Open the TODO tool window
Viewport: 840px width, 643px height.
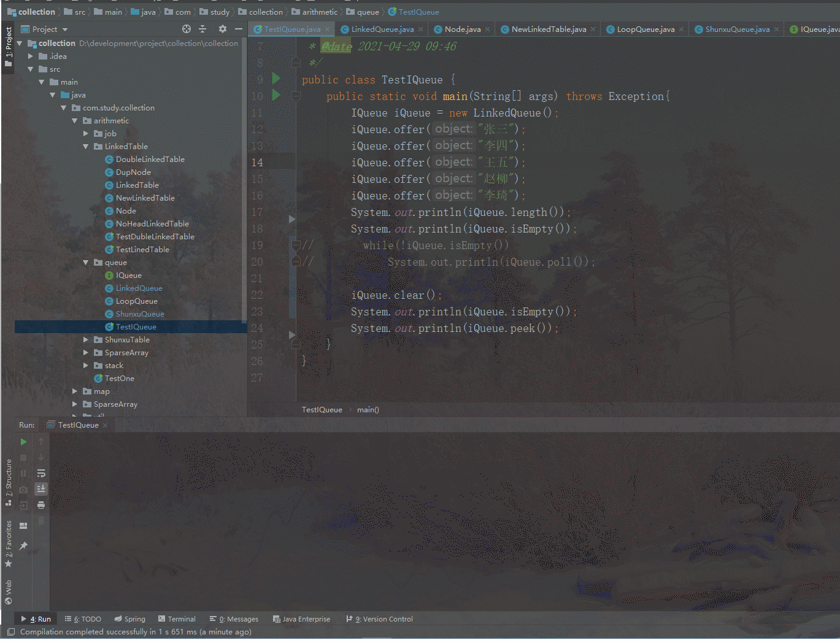point(83,619)
